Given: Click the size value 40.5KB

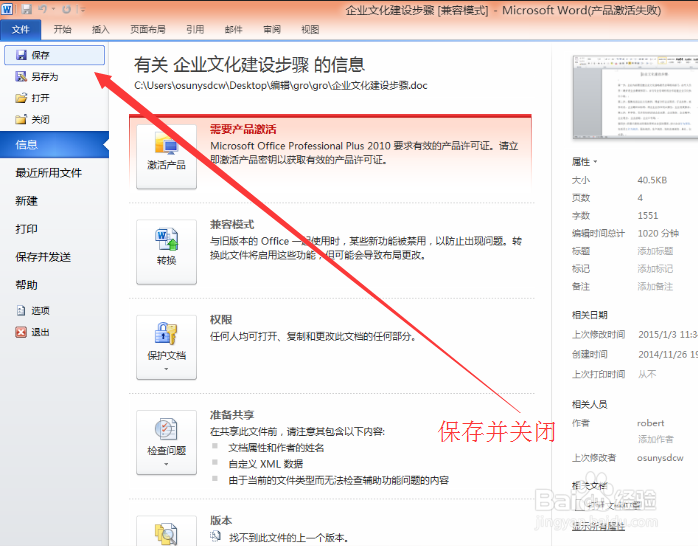Looking at the screenshot, I should [652, 180].
